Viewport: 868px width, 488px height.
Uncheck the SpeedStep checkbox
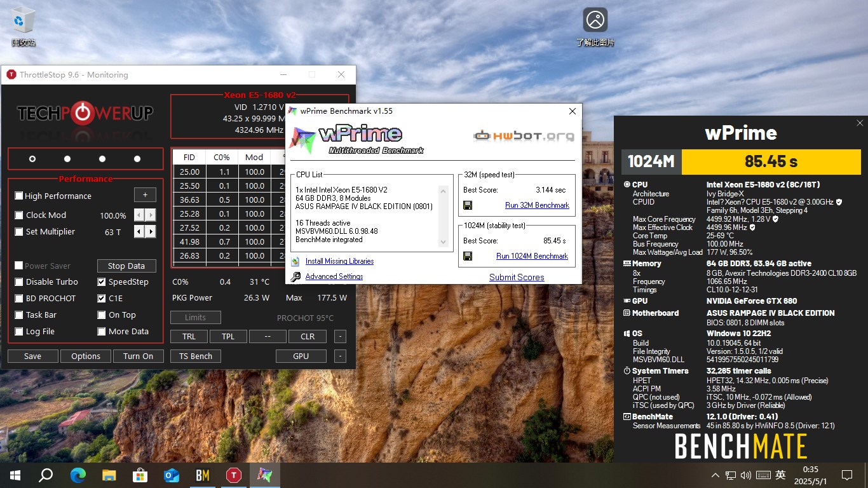tap(102, 282)
